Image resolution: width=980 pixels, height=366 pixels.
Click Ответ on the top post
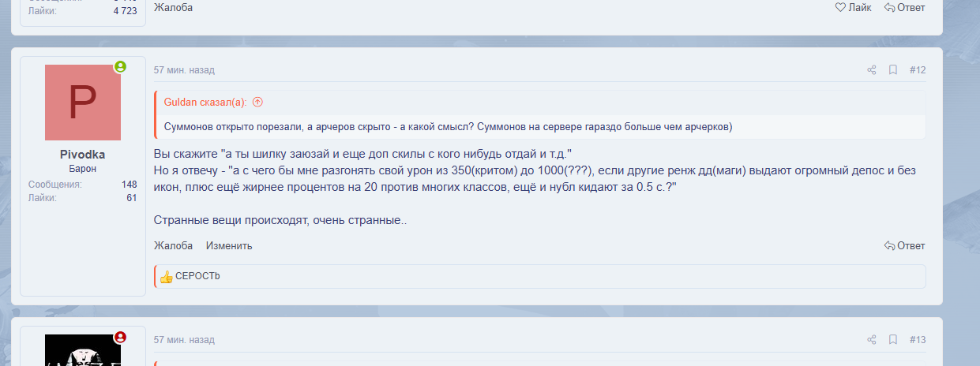pos(905,7)
